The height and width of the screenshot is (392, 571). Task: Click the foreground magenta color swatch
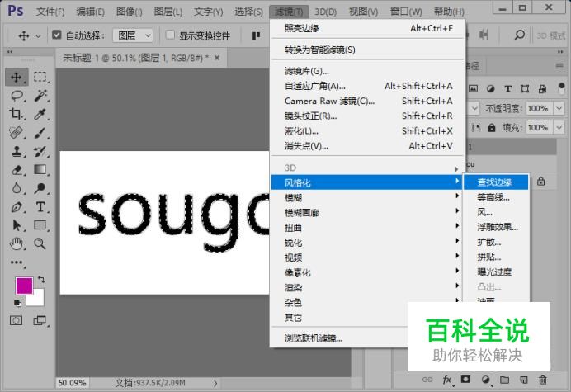coord(24,286)
